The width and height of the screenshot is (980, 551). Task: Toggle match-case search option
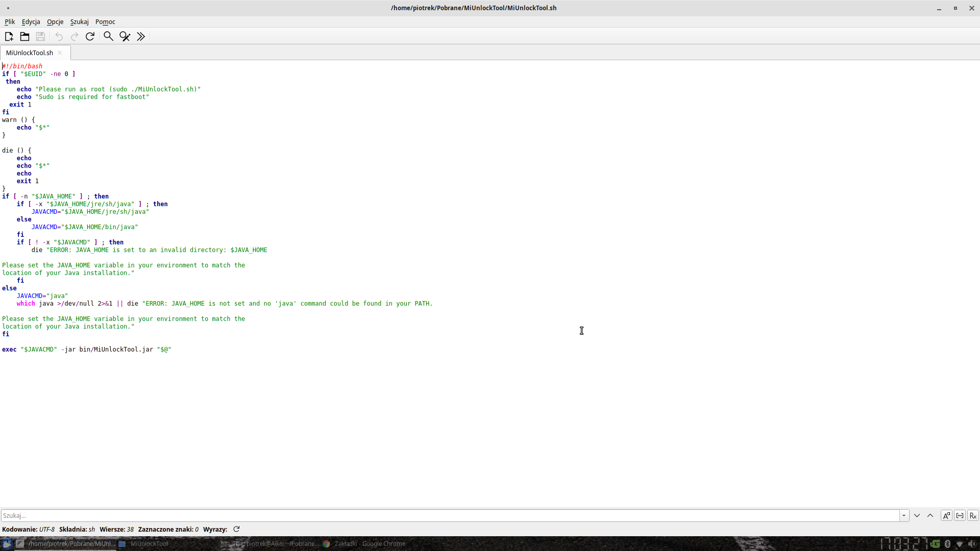click(x=946, y=515)
